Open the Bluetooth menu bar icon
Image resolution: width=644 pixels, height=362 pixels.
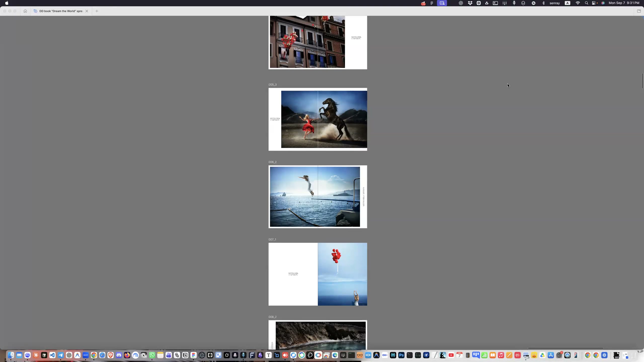[x=543, y=3]
